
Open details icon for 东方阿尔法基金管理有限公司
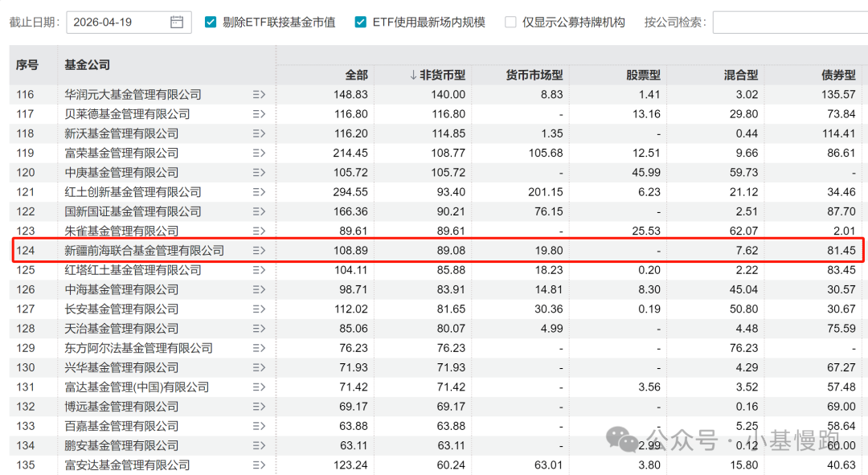click(259, 348)
